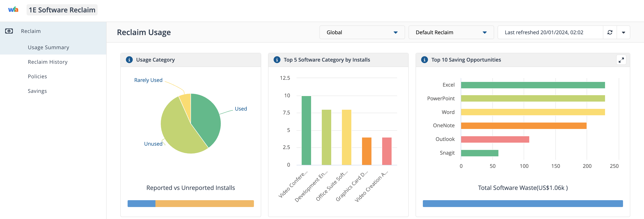Click the Excel savings bar
Viewport: 644px width, 219px height.
point(533,85)
